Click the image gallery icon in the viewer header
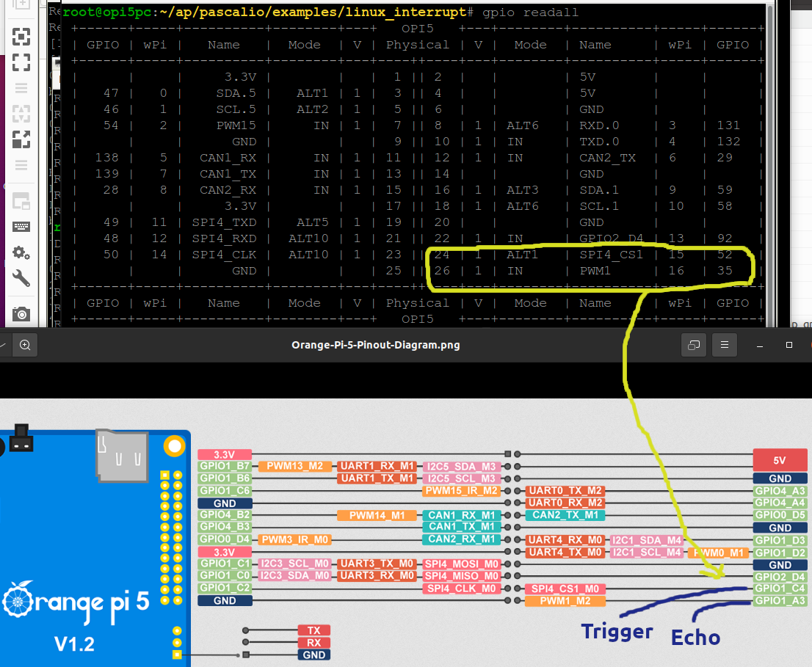Screen dimensions: 812x667 [x=694, y=345]
